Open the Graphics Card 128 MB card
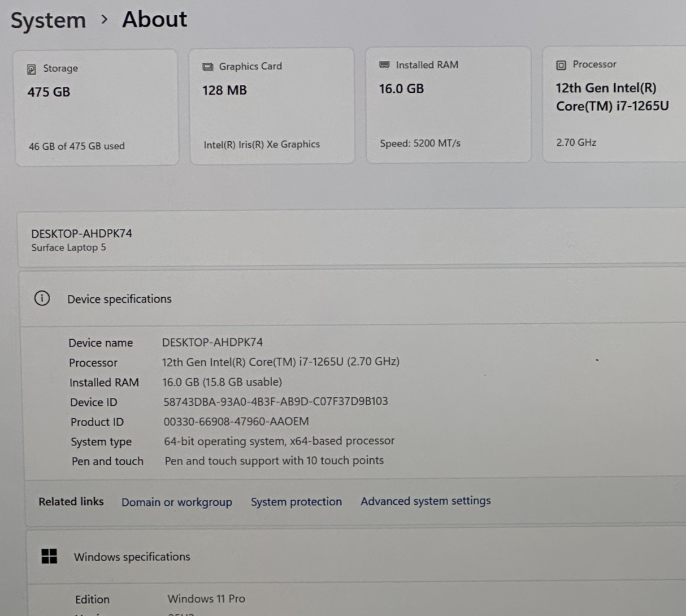This screenshot has height=616, width=686. pyautogui.click(x=272, y=106)
